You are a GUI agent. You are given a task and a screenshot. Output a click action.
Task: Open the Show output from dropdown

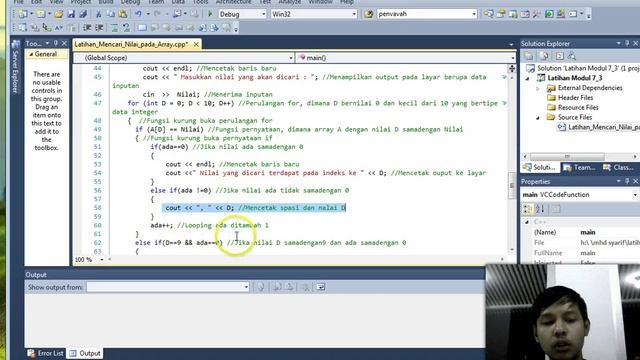pos(246,287)
